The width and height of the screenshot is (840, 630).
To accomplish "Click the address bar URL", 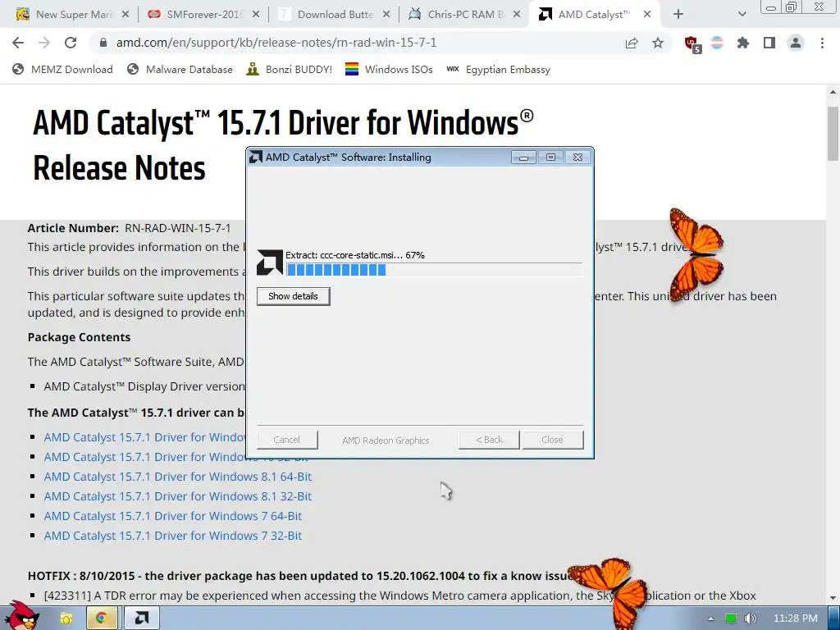I will coord(276,43).
